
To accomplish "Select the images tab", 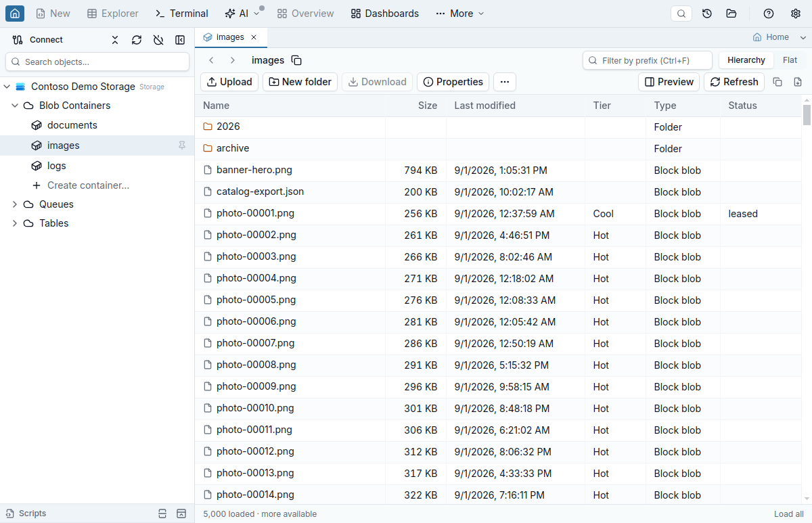I will pyautogui.click(x=231, y=37).
